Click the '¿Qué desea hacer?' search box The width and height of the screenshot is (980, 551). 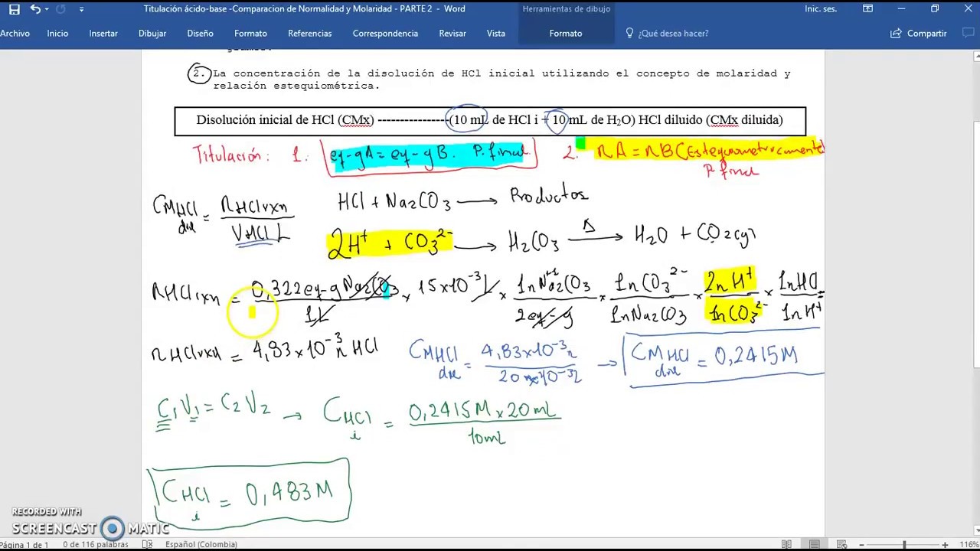coord(673,34)
